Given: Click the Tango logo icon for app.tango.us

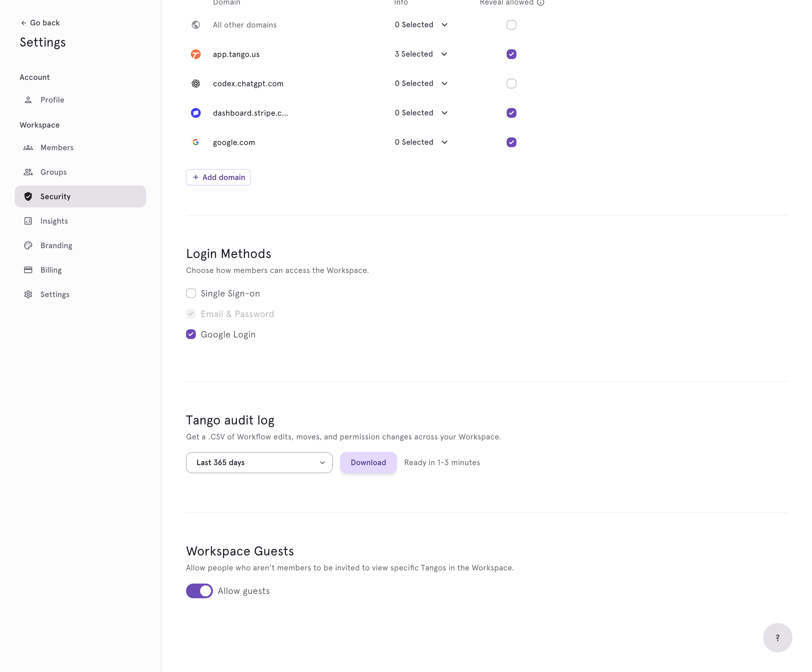Looking at the screenshot, I should pos(196,54).
